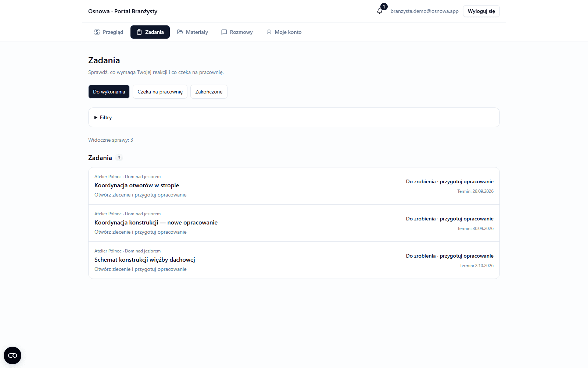The image size is (588, 368).
Task: Click the Osnowa · Portal Branżysty title
Action: (123, 11)
